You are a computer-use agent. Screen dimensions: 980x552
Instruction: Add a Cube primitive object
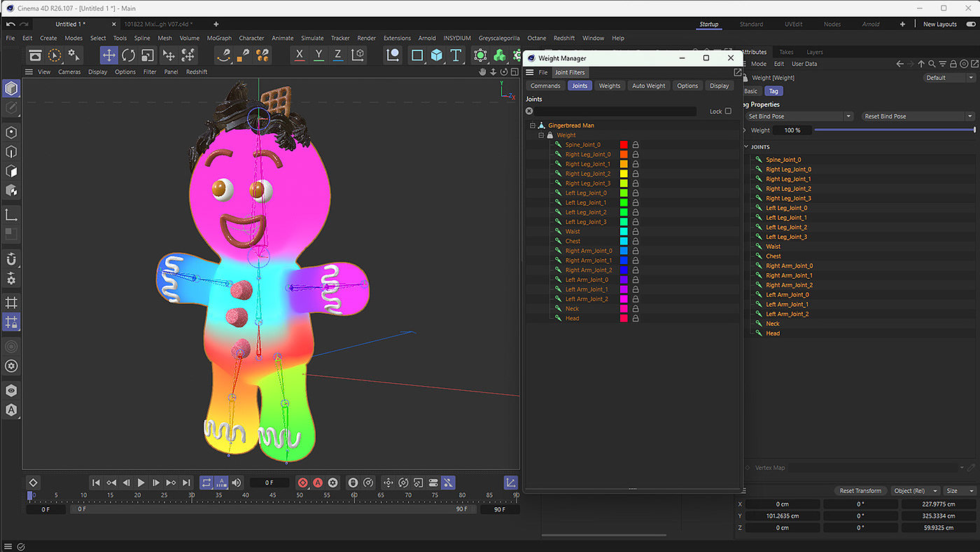click(x=437, y=55)
